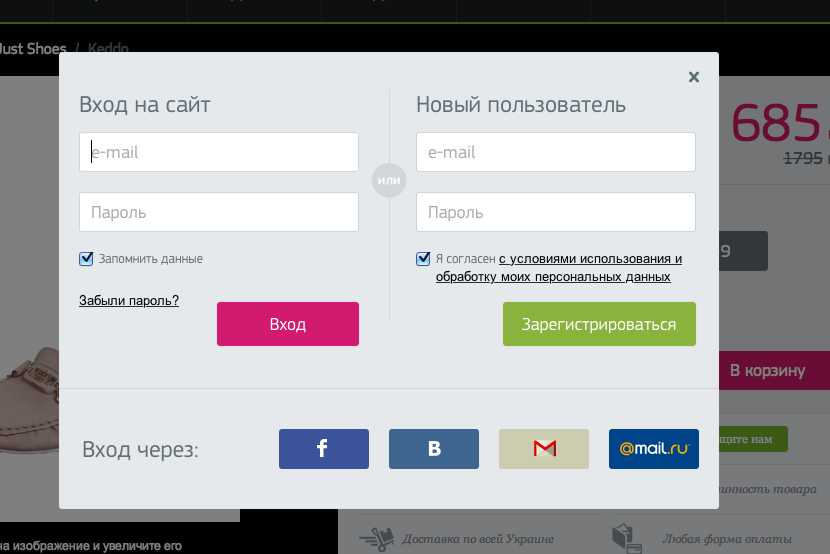Click the login 'Пароль' field
Viewport: 830px width, 554px height.
pyautogui.click(x=219, y=212)
